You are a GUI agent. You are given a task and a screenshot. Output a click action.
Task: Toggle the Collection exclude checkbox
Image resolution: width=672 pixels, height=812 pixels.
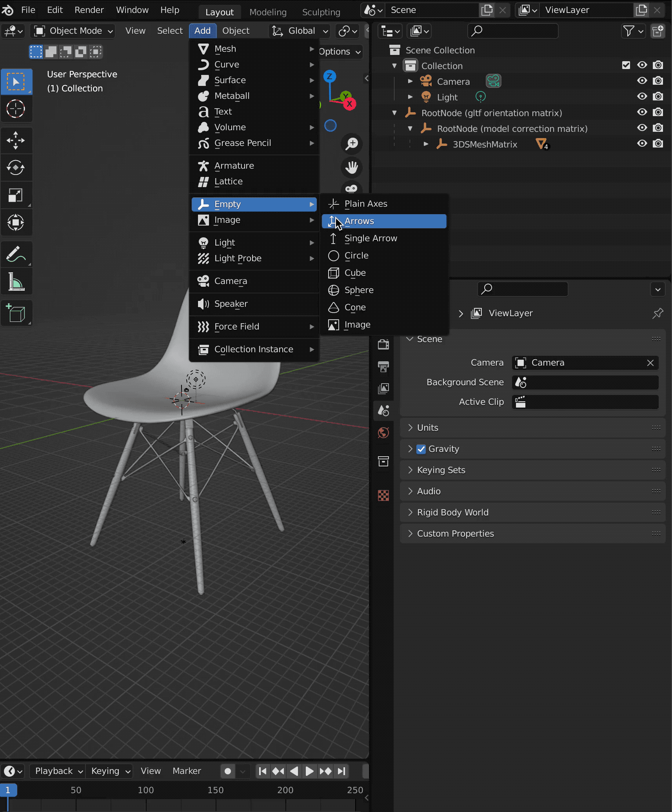click(x=626, y=65)
